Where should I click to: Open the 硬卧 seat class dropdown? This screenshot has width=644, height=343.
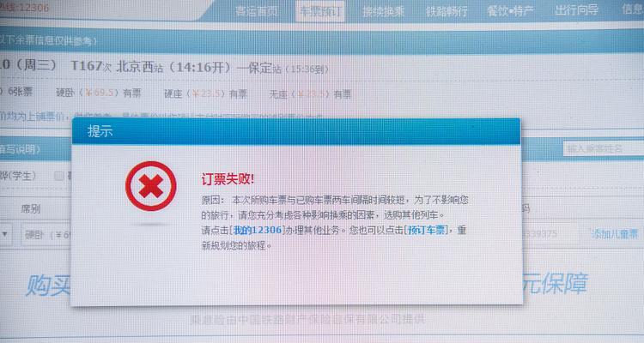[x=46, y=235]
